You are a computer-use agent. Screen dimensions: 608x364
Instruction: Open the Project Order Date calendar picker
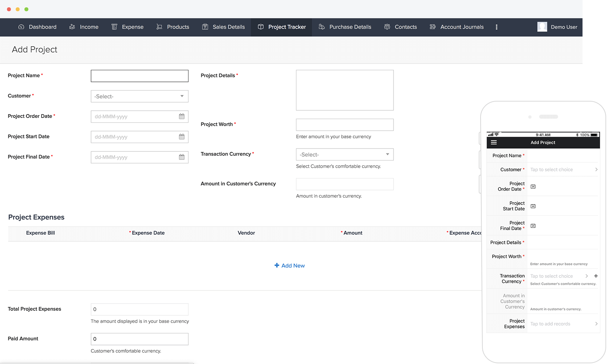click(x=182, y=116)
